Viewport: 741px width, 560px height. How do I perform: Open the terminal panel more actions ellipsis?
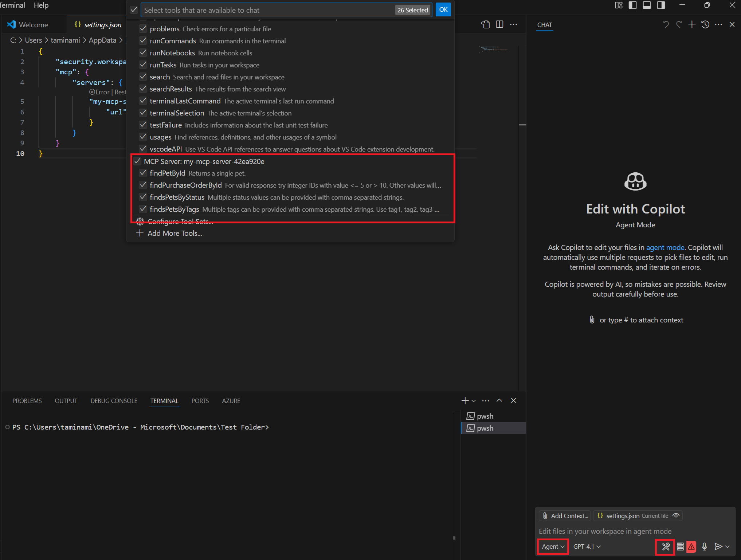tap(486, 400)
